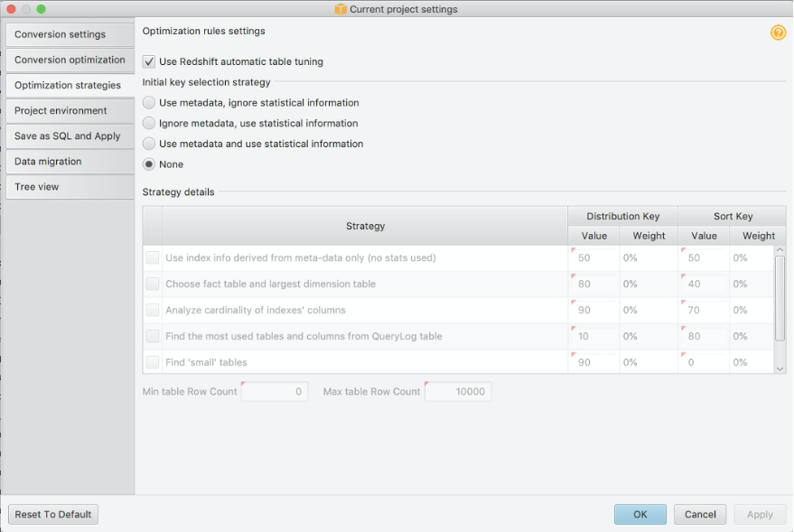Choose Use metadata and use statistical information

pyautogui.click(x=149, y=144)
